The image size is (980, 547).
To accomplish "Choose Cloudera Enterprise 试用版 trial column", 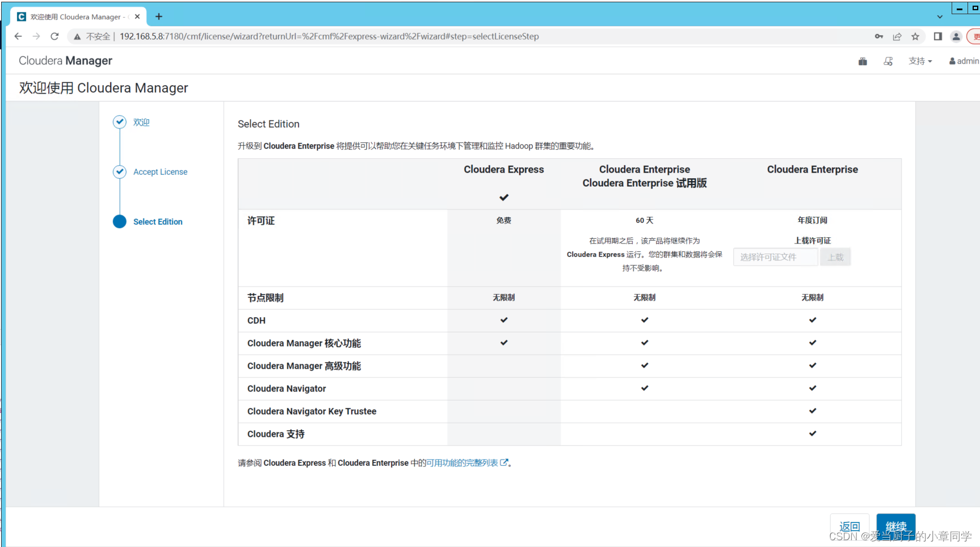I will pyautogui.click(x=645, y=176).
